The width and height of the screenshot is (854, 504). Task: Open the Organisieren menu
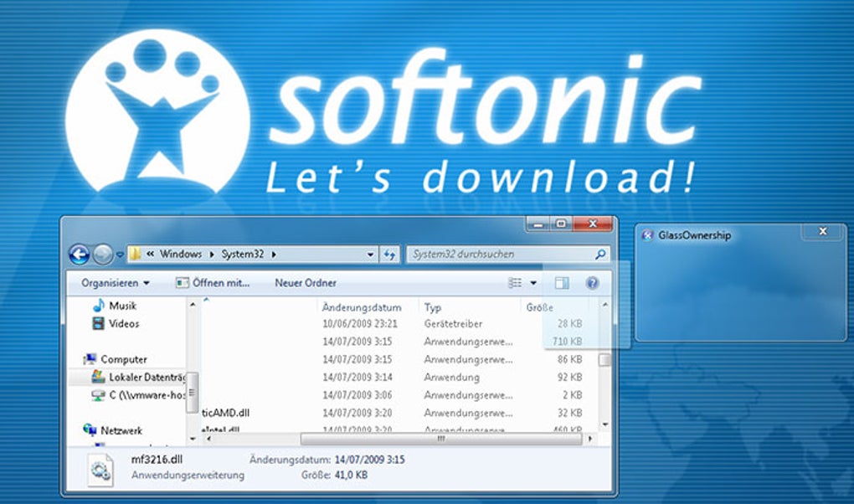[x=115, y=283]
